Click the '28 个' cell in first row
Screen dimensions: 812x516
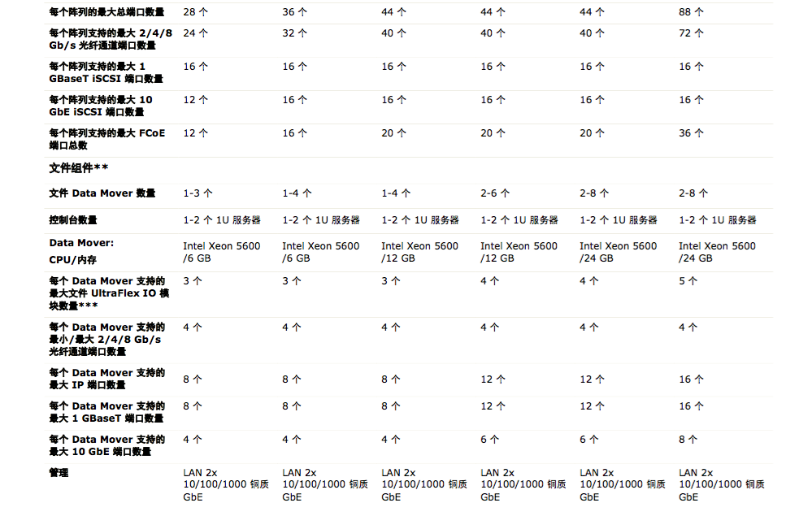195,12
